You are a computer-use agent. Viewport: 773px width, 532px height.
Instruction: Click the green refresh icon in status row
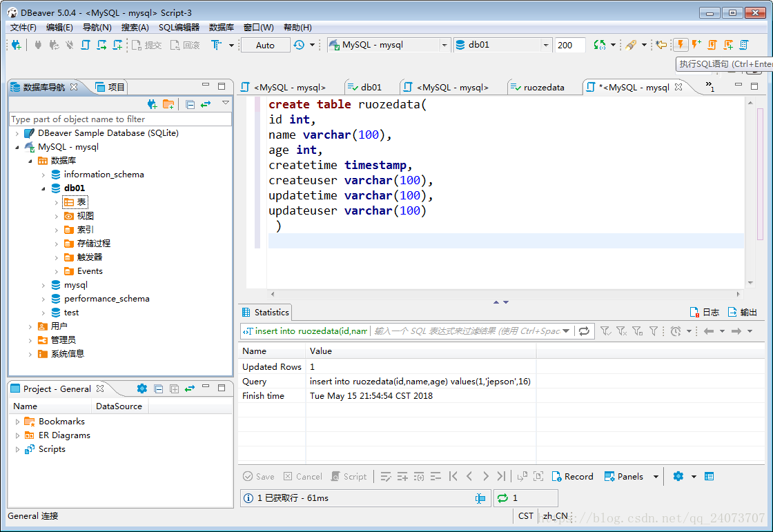pyautogui.click(x=502, y=498)
